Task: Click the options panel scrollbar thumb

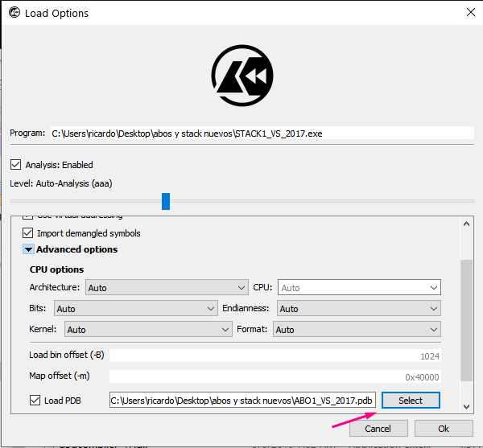Action: pyautogui.click(x=466, y=321)
